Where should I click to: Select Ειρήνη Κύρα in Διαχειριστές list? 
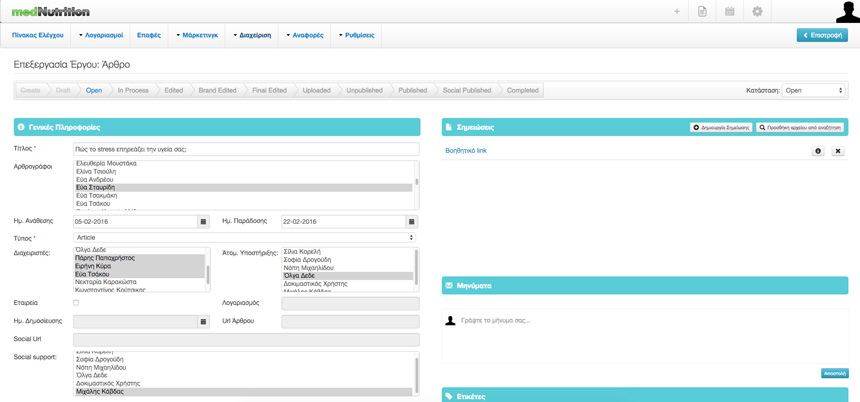tap(140, 265)
